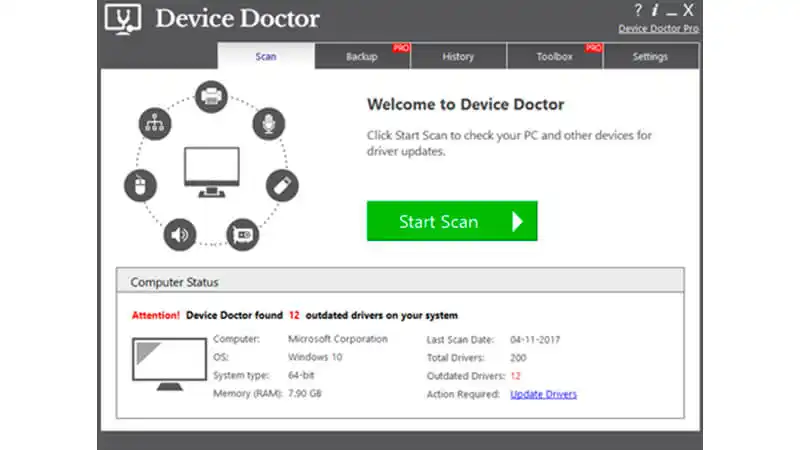
Task: Click the Update Drivers link
Action: pyautogui.click(x=543, y=394)
